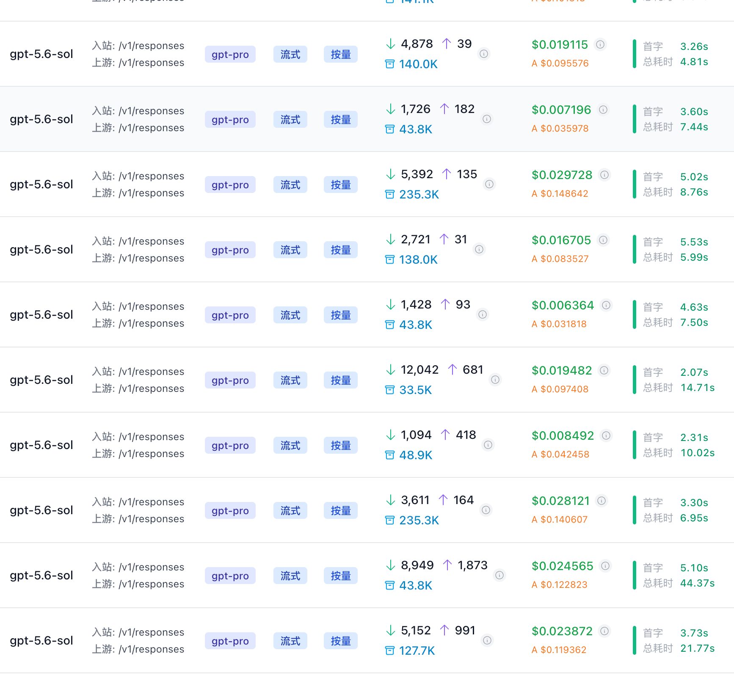The image size is (734, 700).
Task: Open token info icon in the 5,152 row
Action: click(x=487, y=640)
